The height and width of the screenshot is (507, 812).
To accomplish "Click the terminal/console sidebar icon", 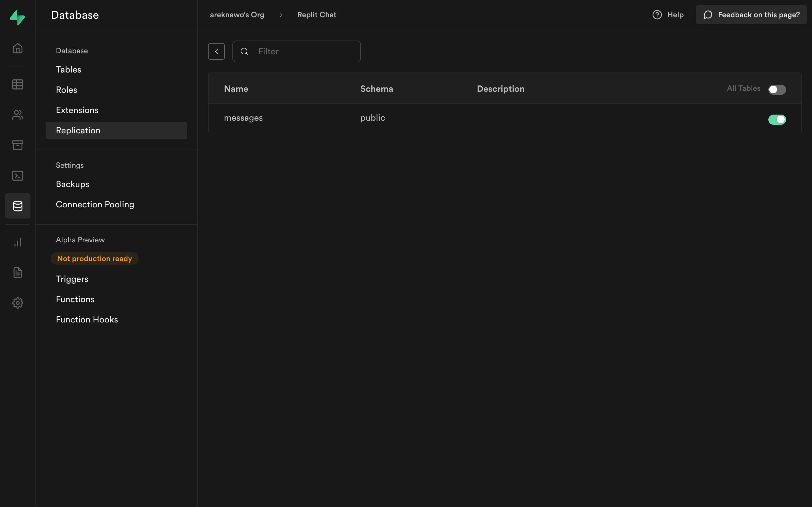I will tap(18, 175).
